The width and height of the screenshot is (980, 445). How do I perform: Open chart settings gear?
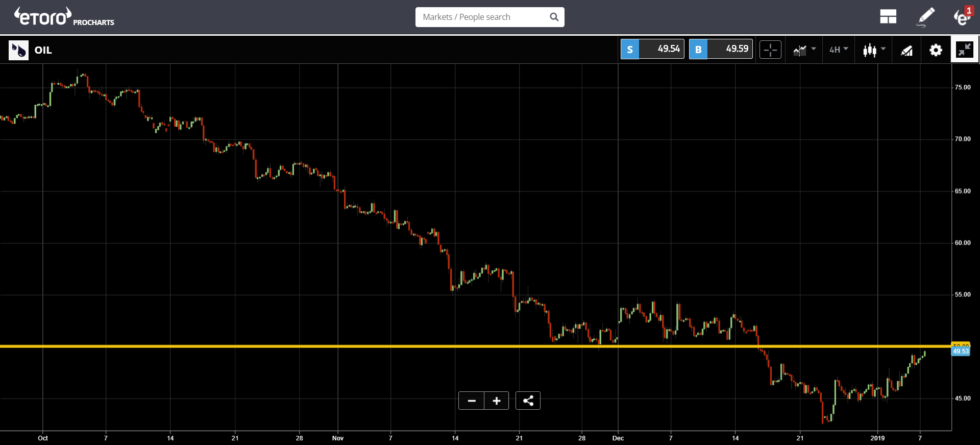point(936,50)
